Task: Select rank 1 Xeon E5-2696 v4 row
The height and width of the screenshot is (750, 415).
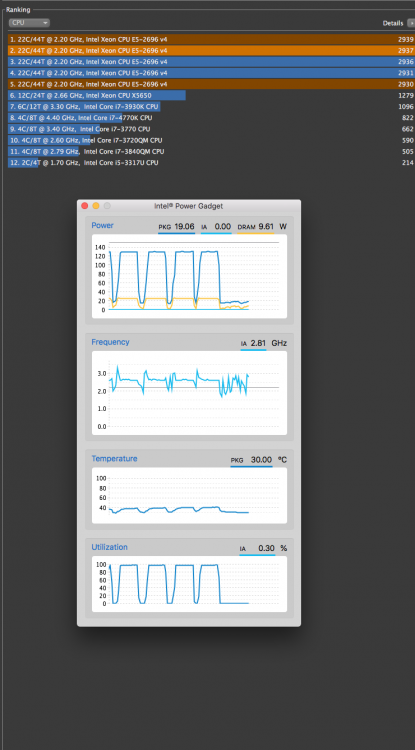Action: (x=211, y=39)
